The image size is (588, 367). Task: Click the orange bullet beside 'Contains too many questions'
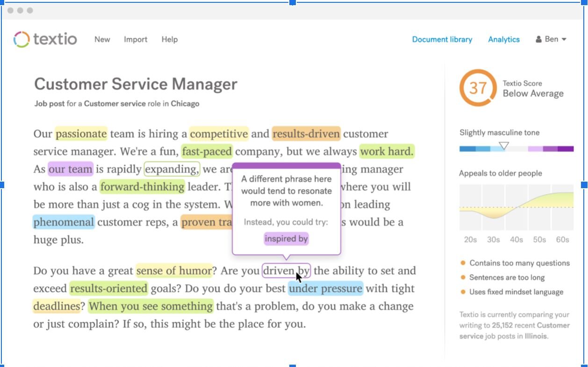coord(463,263)
